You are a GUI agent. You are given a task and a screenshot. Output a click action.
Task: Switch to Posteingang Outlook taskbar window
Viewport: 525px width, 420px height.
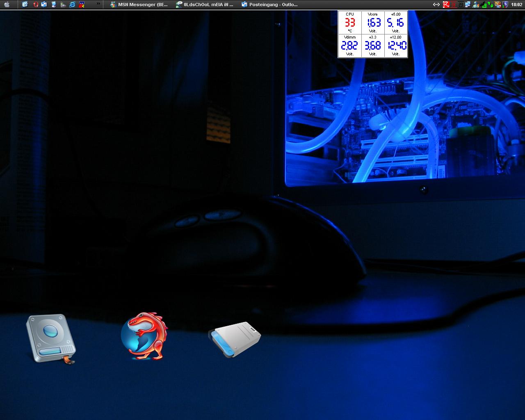click(270, 5)
